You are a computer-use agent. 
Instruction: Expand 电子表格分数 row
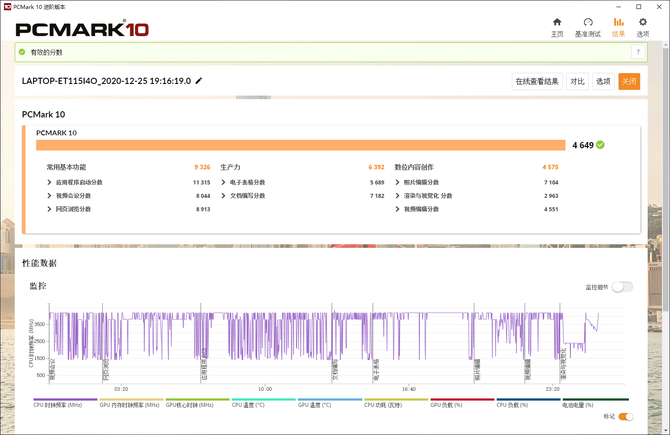pyautogui.click(x=223, y=183)
